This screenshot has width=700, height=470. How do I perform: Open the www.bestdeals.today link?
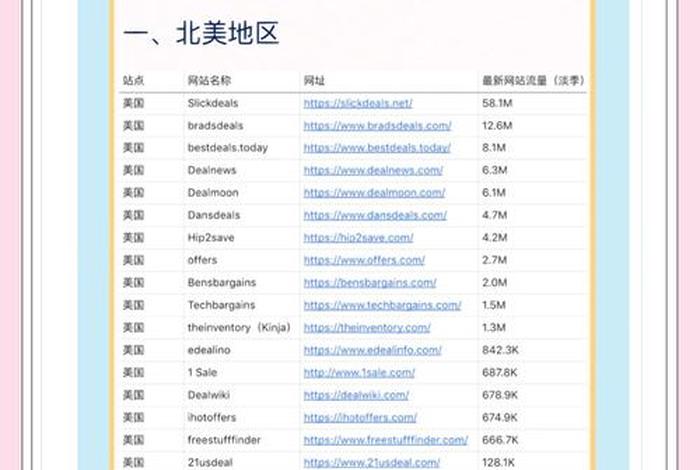(377, 148)
